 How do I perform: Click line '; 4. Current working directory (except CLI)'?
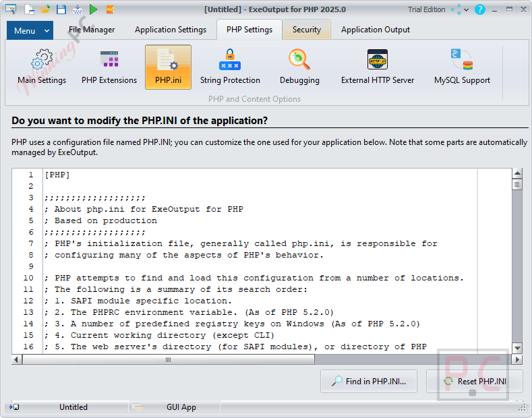click(x=159, y=336)
